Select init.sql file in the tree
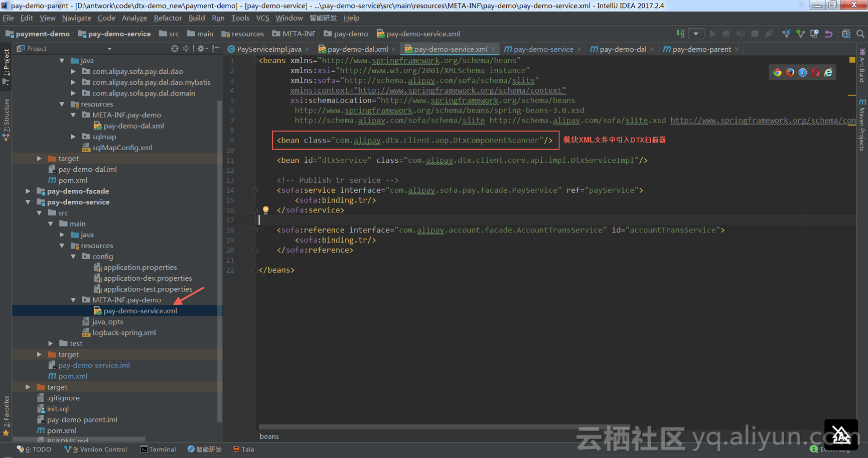The height and width of the screenshot is (458, 868). click(x=58, y=409)
